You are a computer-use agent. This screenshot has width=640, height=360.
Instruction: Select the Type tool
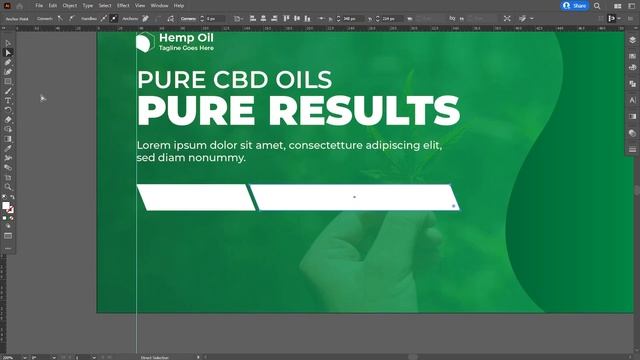pyautogui.click(x=8, y=100)
